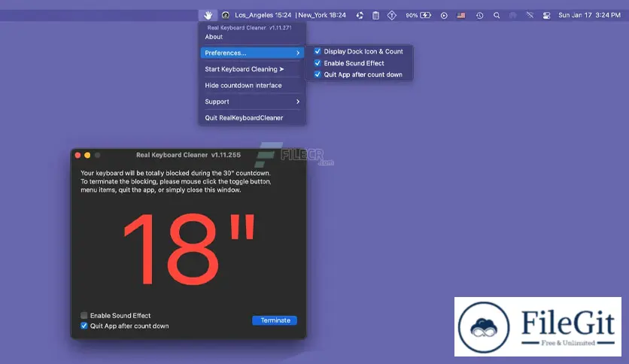Image resolution: width=629 pixels, height=364 pixels.
Task: Toggle Enable Sound Effect in Preferences submenu
Action: [x=318, y=63]
